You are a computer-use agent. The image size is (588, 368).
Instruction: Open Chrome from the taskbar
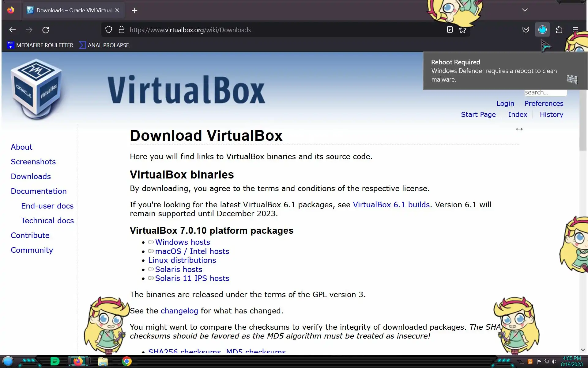[x=127, y=362]
